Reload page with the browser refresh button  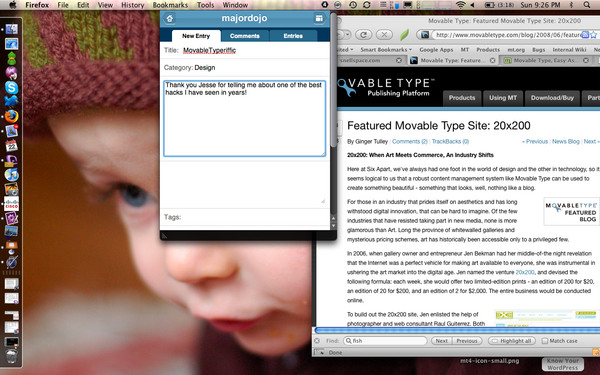coord(364,35)
